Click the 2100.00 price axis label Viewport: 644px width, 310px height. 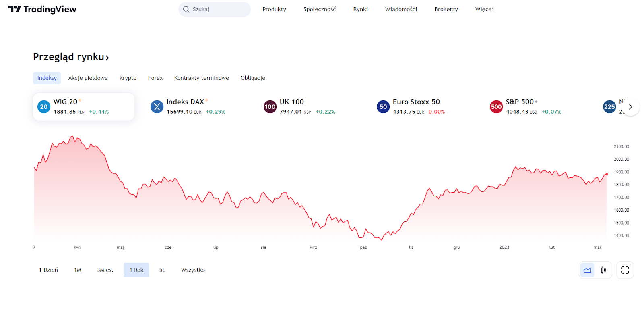pyautogui.click(x=621, y=147)
